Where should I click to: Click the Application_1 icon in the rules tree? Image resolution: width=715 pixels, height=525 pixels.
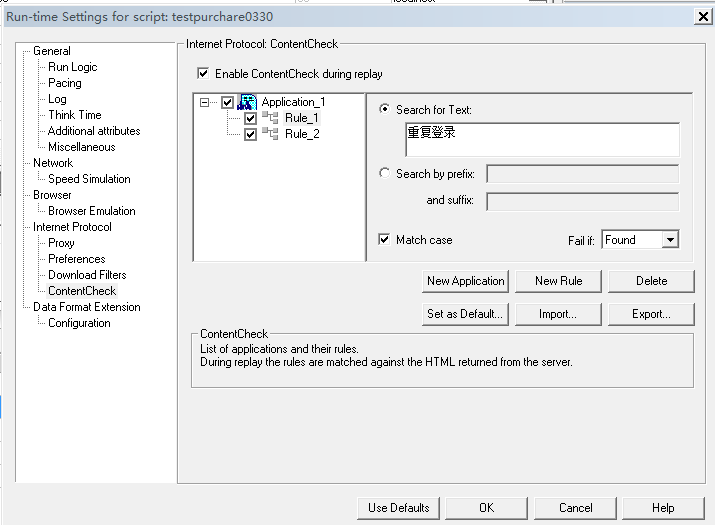(x=247, y=102)
